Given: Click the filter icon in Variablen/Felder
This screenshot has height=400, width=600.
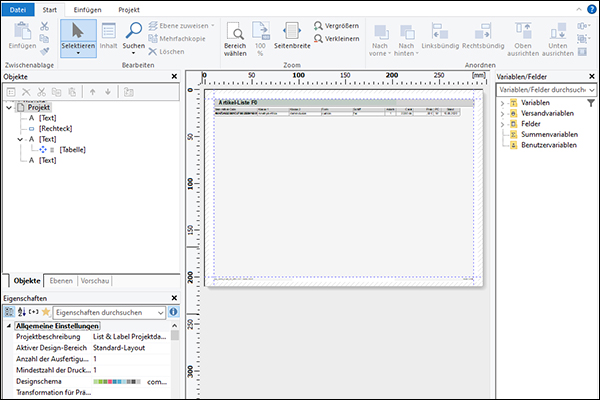Looking at the screenshot, I should pos(591,103).
